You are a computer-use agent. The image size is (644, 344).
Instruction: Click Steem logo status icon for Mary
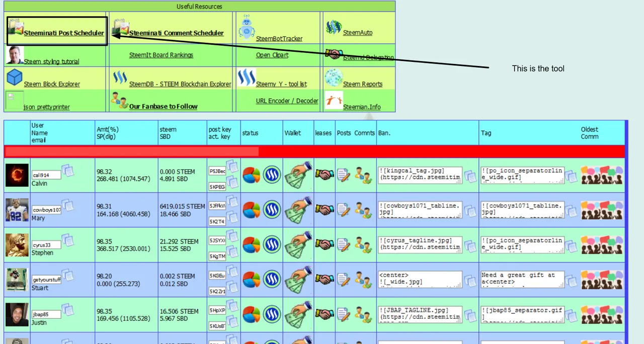tap(272, 210)
